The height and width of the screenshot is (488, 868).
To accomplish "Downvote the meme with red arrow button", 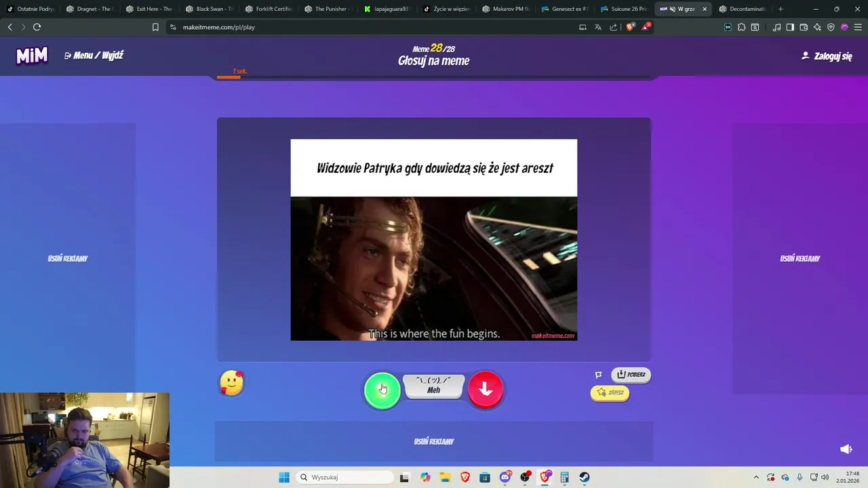I will pyautogui.click(x=486, y=389).
